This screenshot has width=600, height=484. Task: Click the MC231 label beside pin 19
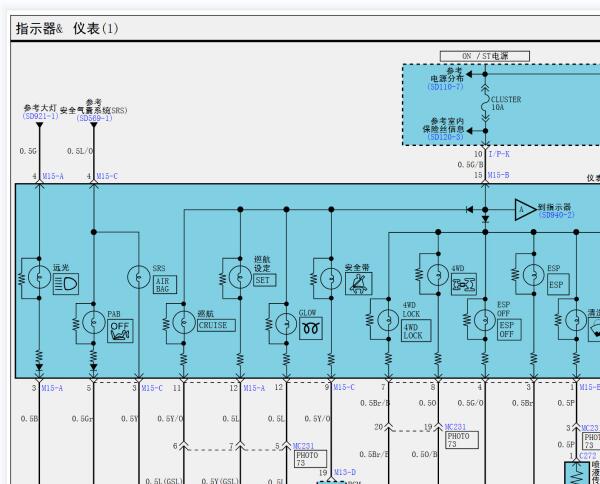(x=455, y=427)
